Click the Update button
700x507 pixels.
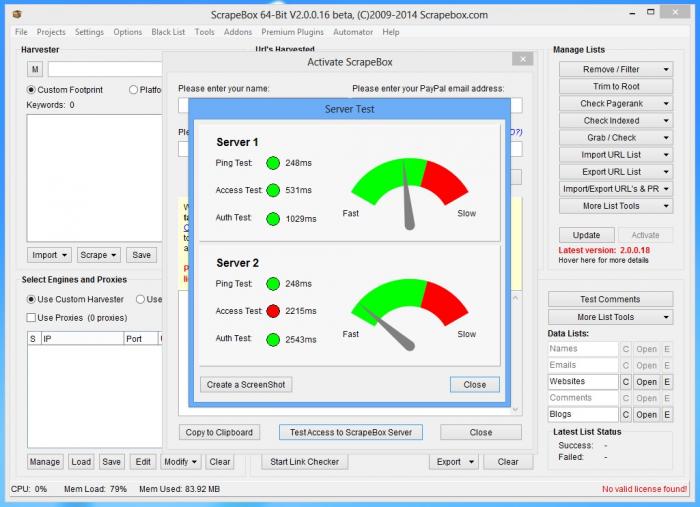(x=587, y=235)
